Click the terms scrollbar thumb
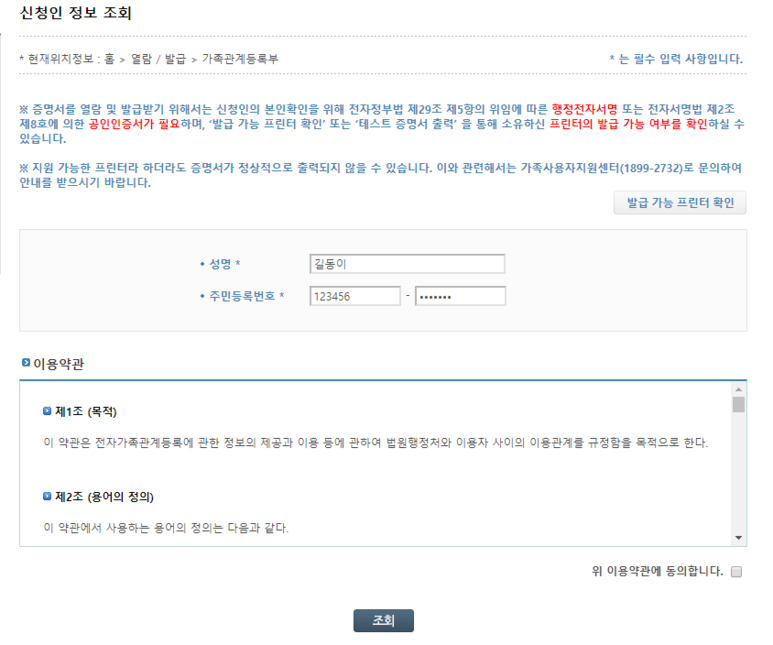The height and width of the screenshot is (645, 773). coord(738,404)
